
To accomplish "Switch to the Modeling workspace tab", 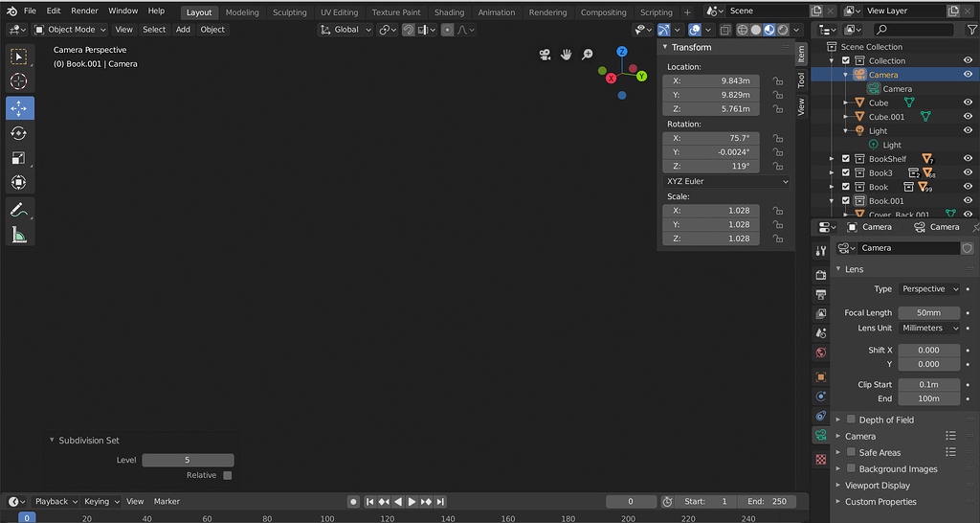I will (x=242, y=11).
